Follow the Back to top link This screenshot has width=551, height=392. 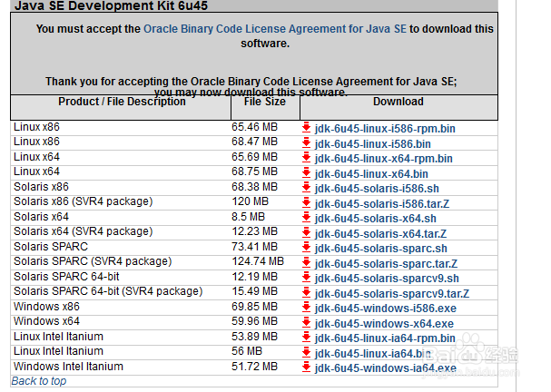[x=39, y=381]
